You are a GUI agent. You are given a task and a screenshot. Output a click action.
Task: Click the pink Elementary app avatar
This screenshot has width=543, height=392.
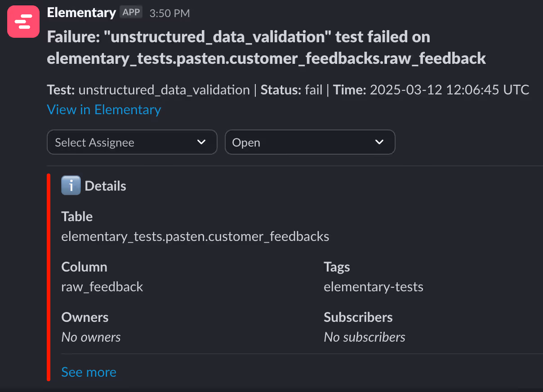coord(23,22)
